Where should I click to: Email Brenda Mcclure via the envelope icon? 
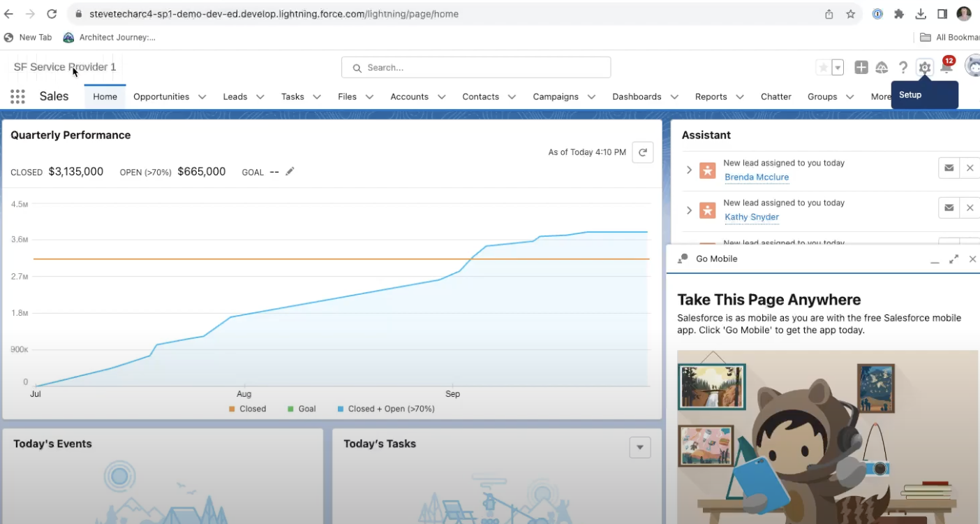tap(949, 168)
